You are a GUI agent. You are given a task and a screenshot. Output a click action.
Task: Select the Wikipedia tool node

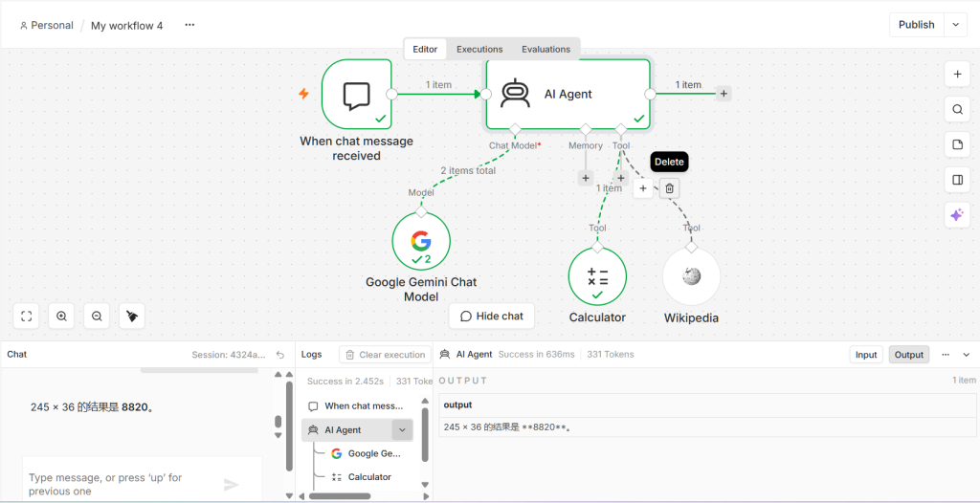(x=691, y=276)
